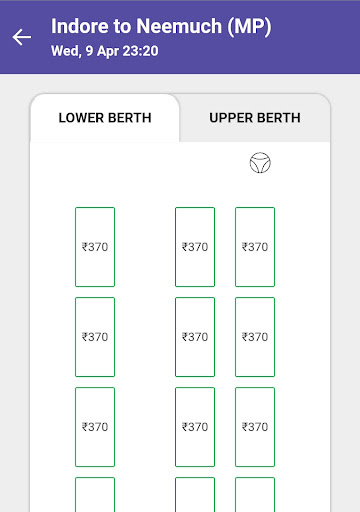
Task: Select partially visible fourth-row middle berth
Action: (195, 495)
